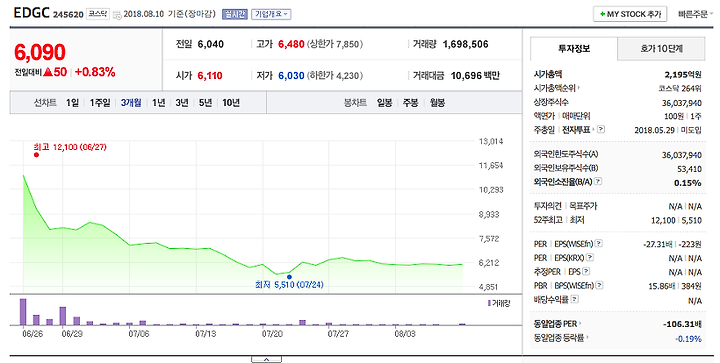Expand the 빠른주문 menu
The width and height of the screenshot is (720, 363).
696,14
